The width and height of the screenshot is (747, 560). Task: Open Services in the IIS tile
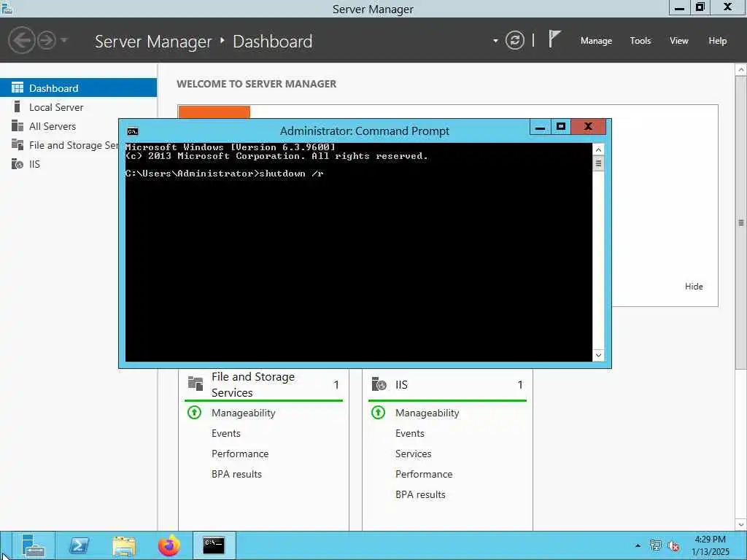coord(413,454)
